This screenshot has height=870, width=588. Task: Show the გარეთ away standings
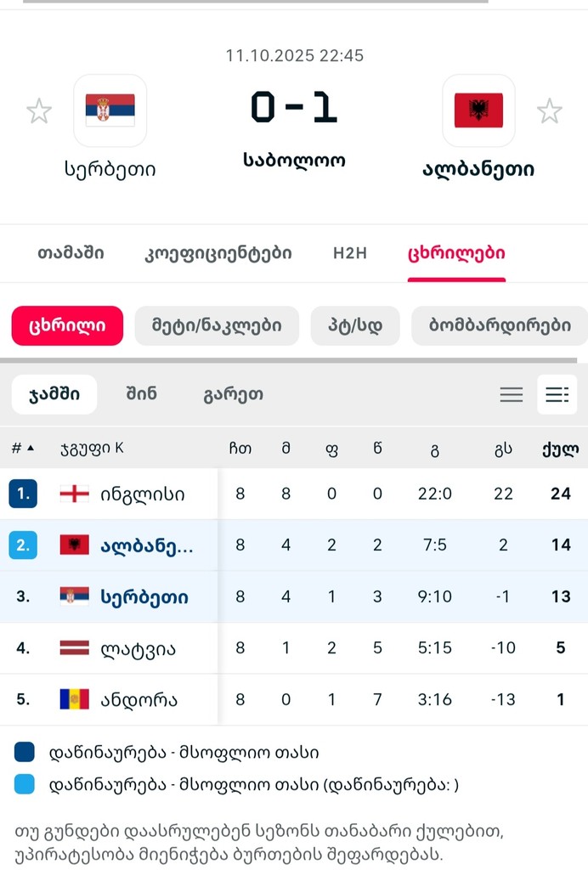[x=233, y=394]
